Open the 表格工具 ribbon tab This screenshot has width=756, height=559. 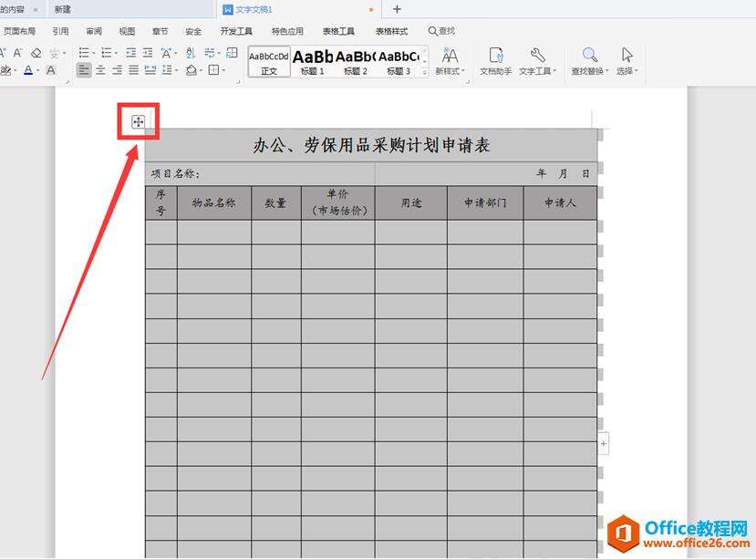pos(338,31)
